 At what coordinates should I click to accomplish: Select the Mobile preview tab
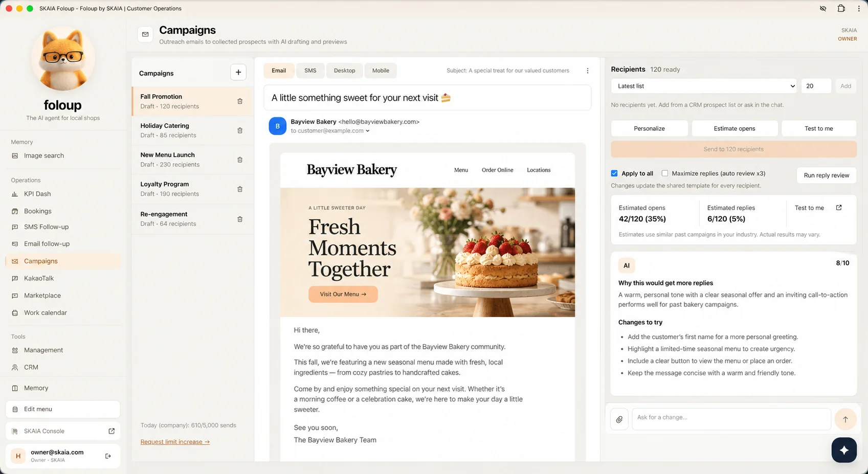381,71
